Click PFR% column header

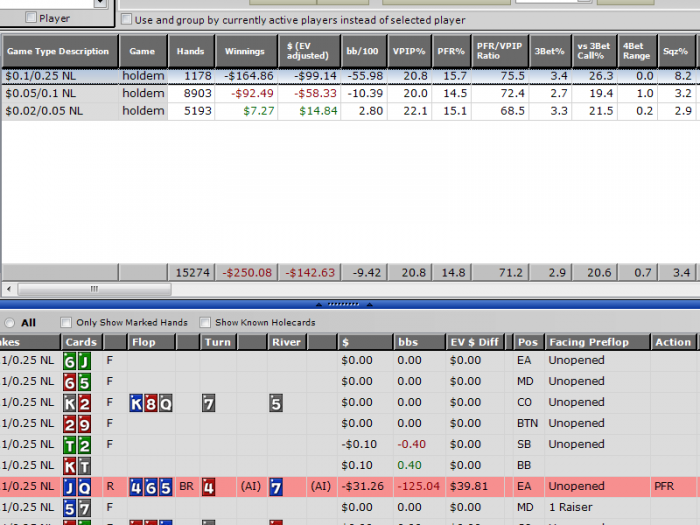tap(451, 51)
